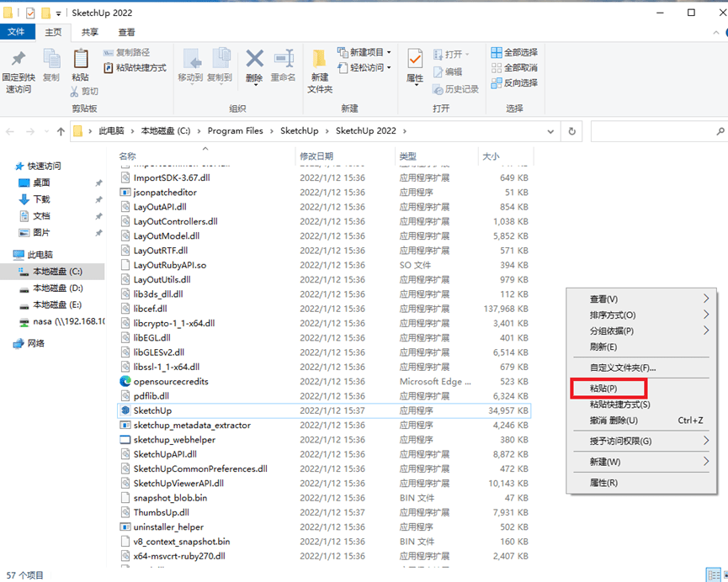This screenshot has height=582, width=728.
Task: Switch to the View (查看) ribbon tab
Action: point(126,32)
